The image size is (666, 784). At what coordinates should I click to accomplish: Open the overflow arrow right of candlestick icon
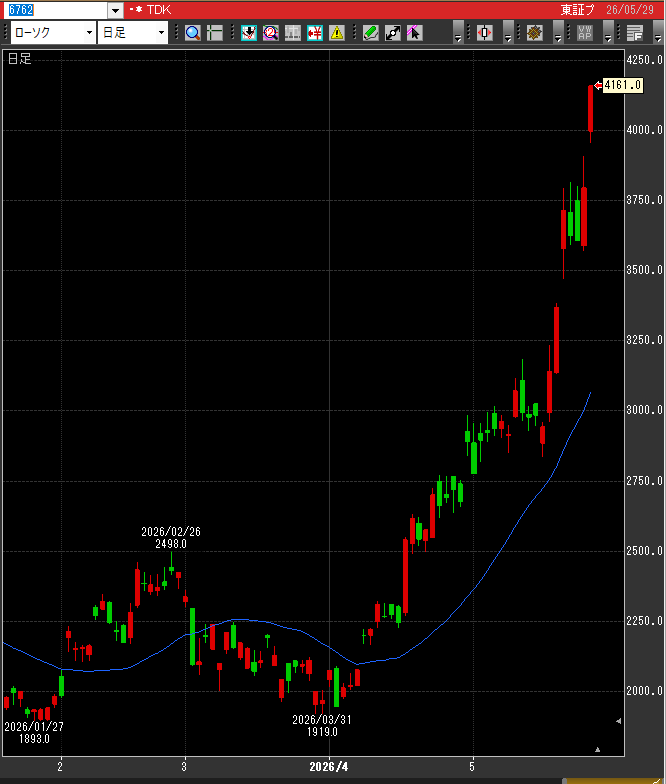click(x=508, y=33)
